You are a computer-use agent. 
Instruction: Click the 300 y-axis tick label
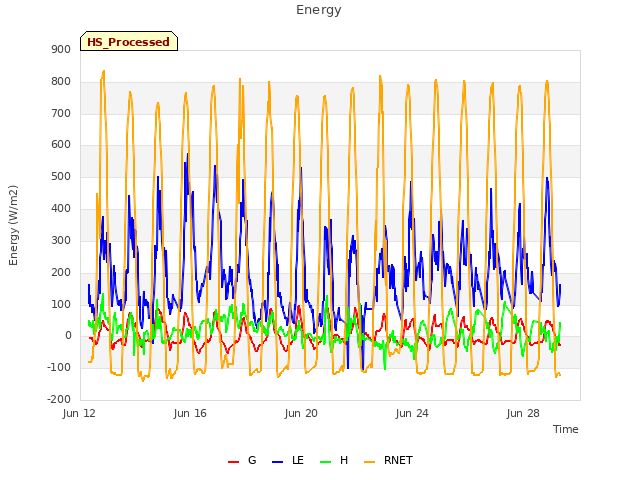[x=61, y=240]
